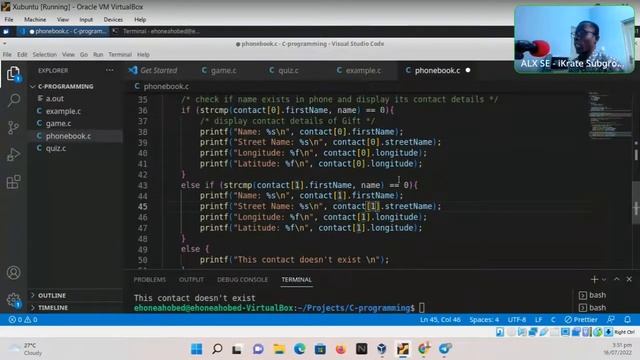Change UTF-8 file encoding
The width and height of the screenshot is (640, 360).
click(x=517, y=320)
